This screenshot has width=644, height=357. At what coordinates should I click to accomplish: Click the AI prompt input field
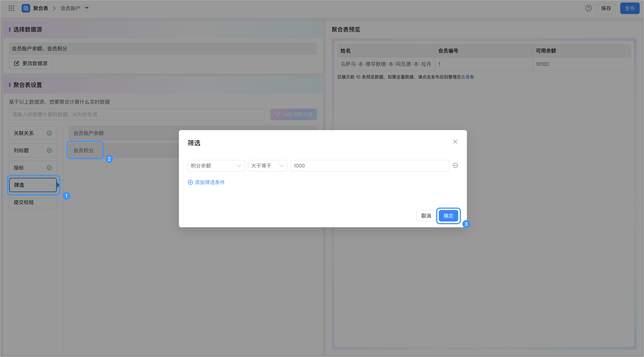(x=136, y=114)
